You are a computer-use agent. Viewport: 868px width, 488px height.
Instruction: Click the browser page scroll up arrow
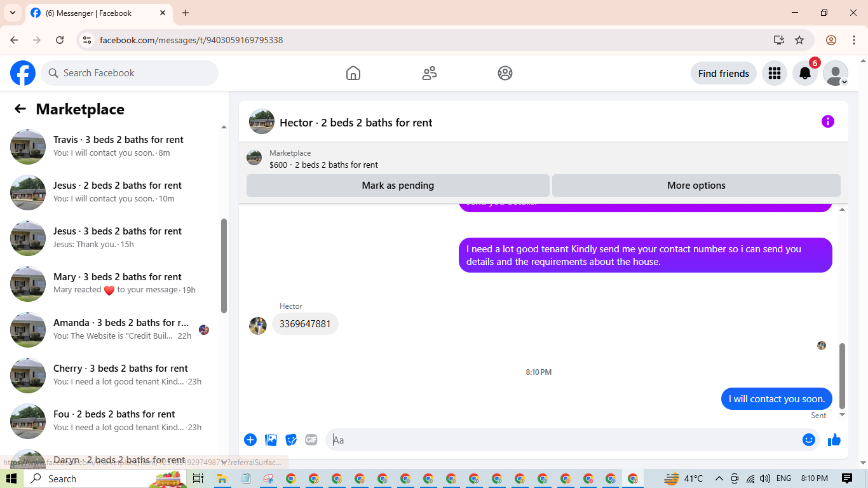pyautogui.click(x=862, y=61)
